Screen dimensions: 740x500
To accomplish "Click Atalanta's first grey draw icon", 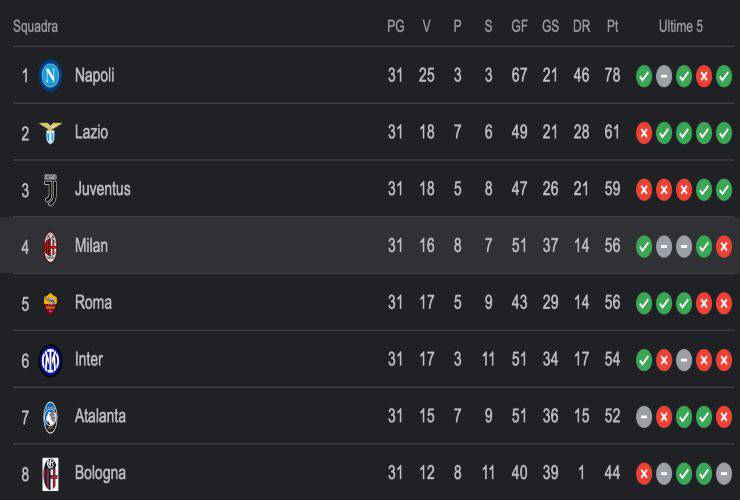I will [644, 417].
